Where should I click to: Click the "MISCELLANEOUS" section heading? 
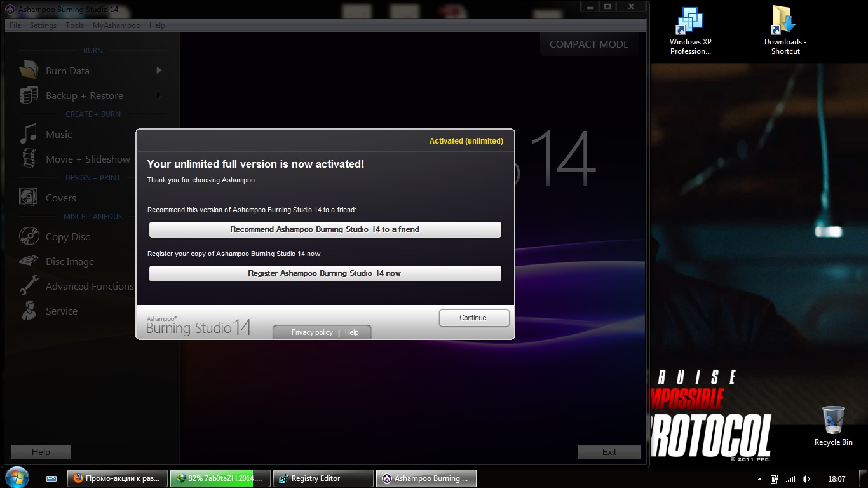93,217
